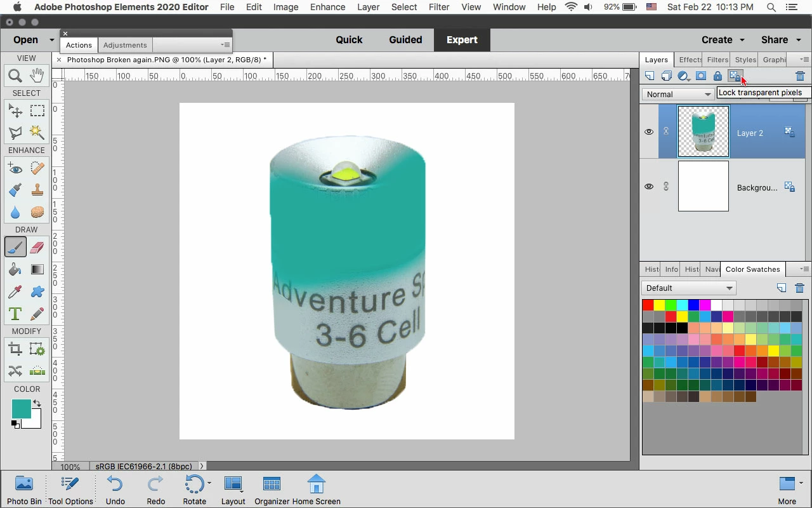Swap foreground and background colors
The height and width of the screenshot is (508, 812).
click(x=37, y=403)
